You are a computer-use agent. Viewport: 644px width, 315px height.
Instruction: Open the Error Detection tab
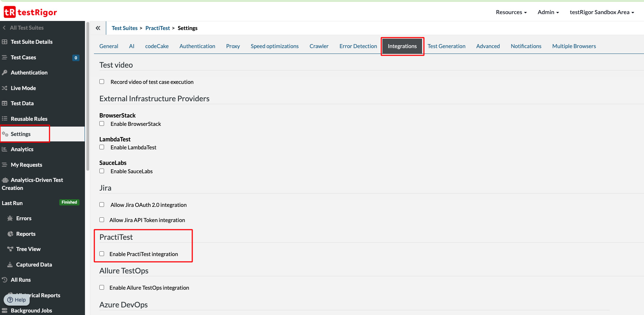(358, 46)
